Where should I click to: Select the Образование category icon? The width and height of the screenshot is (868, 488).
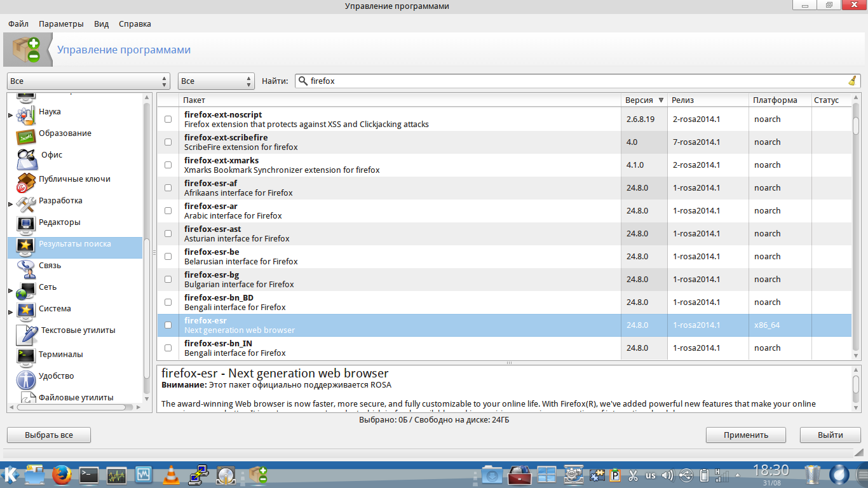[26, 135]
